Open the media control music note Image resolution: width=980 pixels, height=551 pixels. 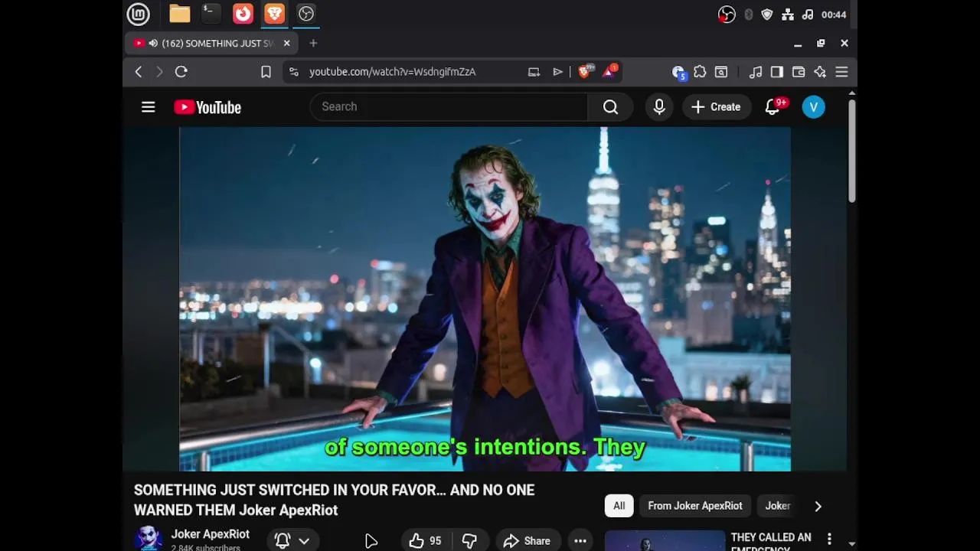point(756,72)
